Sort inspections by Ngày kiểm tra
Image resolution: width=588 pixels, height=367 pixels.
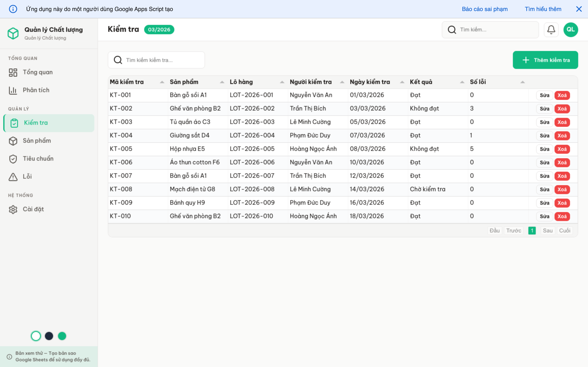coord(402,82)
